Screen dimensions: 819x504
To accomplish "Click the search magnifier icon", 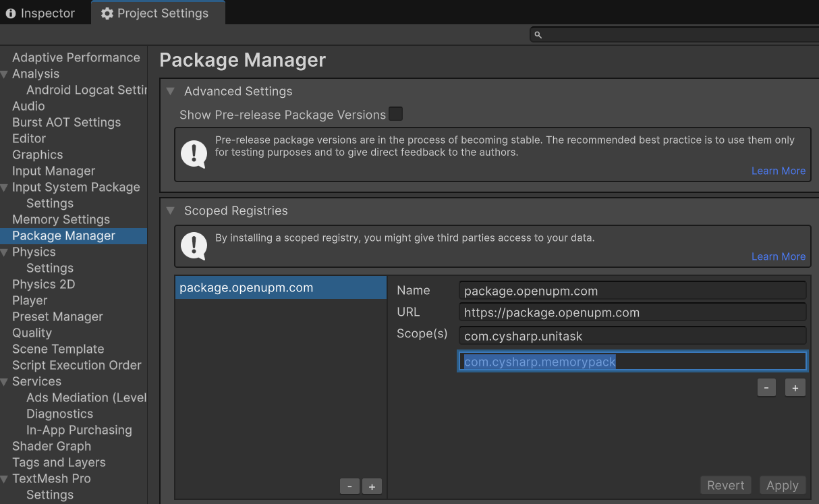I will [538, 34].
